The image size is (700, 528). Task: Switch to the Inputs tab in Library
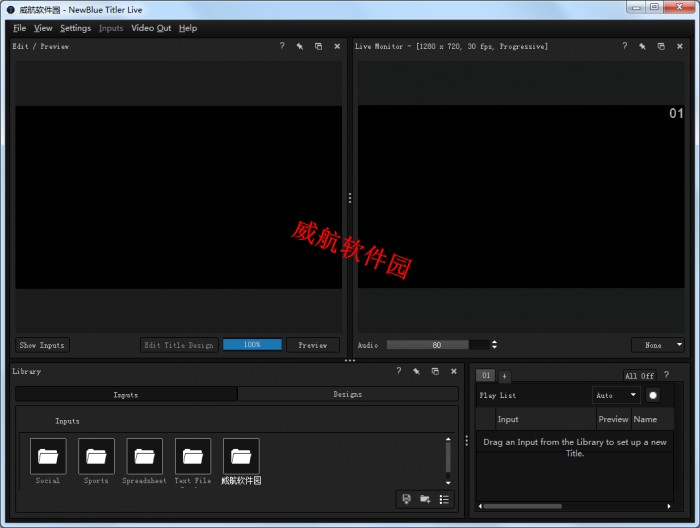coord(126,395)
